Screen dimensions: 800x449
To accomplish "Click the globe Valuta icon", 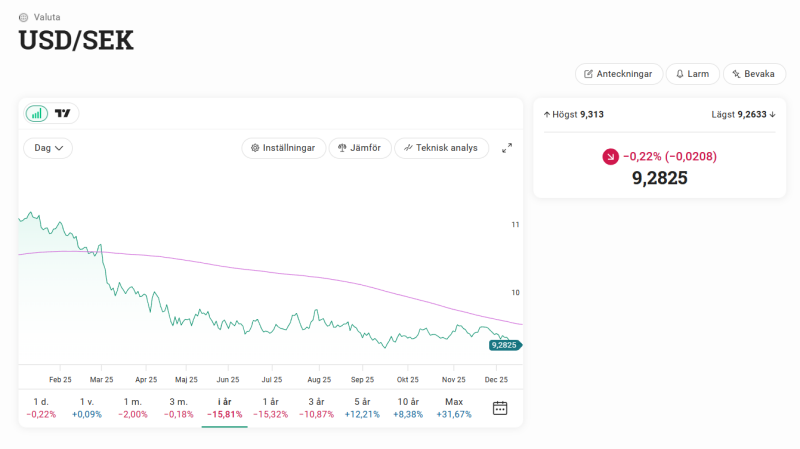I will coord(24,17).
